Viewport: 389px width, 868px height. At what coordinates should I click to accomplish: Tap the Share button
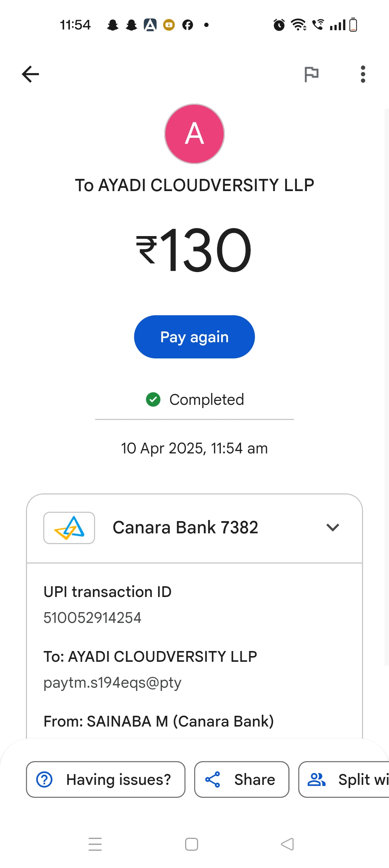242,779
